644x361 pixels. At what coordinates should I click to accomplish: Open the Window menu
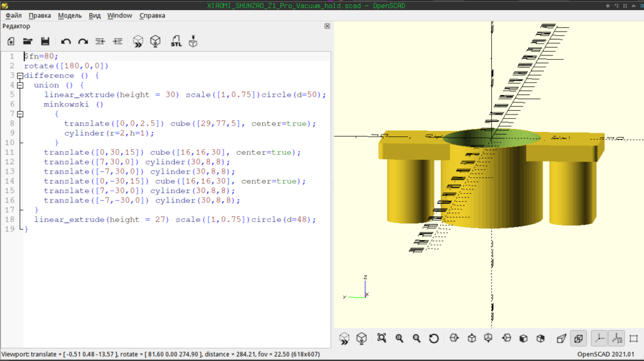(119, 16)
